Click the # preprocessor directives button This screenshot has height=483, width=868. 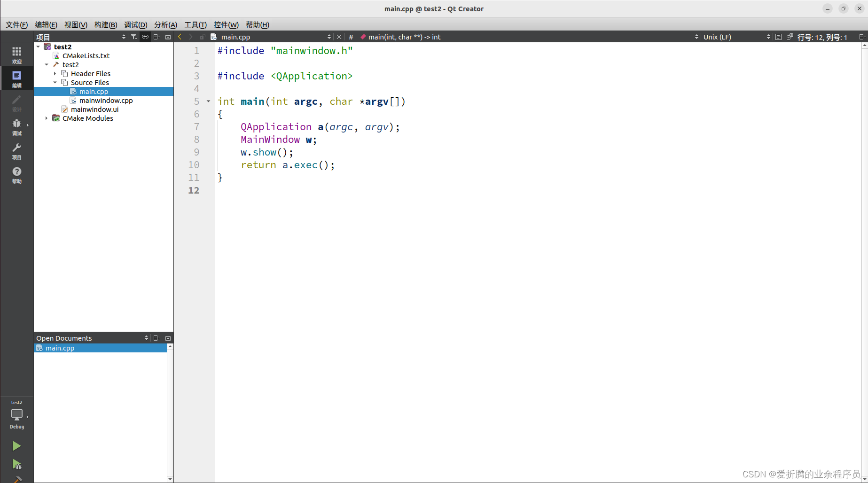[x=351, y=37]
